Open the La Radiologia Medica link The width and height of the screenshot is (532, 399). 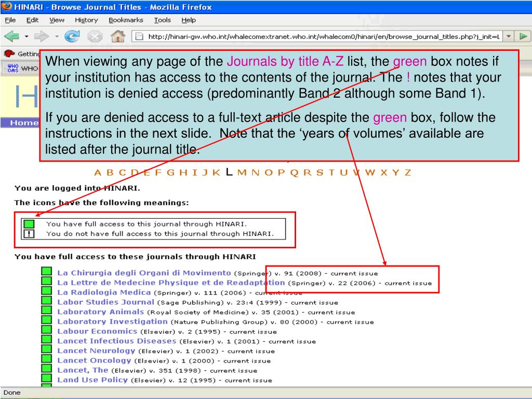(x=104, y=292)
